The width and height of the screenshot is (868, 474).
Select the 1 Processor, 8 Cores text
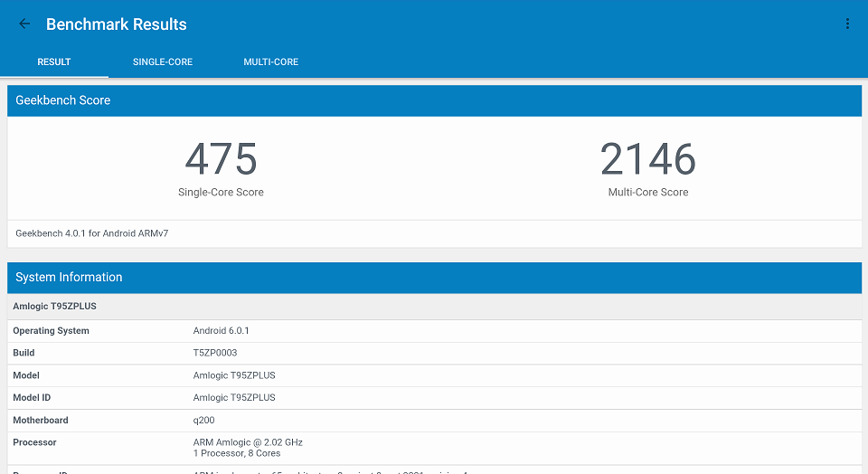(x=237, y=453)
